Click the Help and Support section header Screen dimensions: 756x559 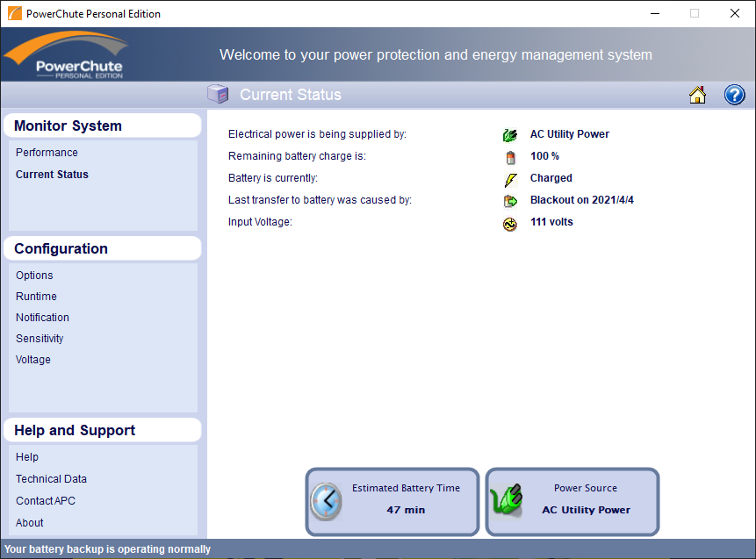click(102, 430)
